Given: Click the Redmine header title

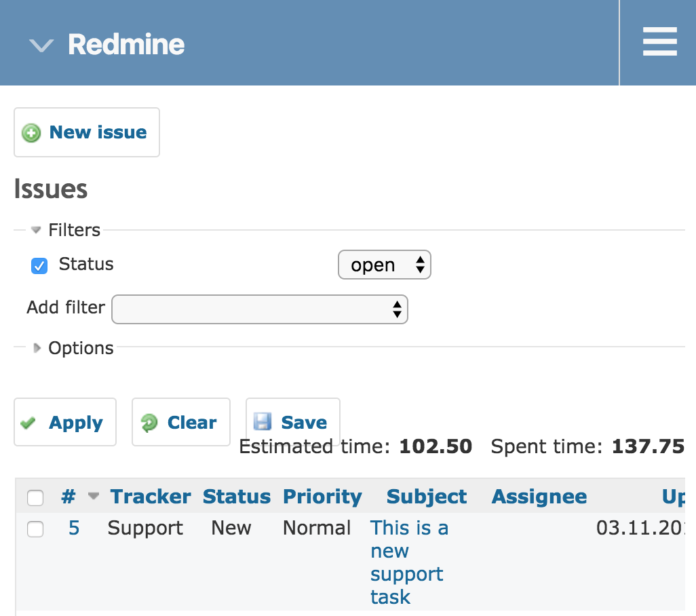Looking at the screenshot, I should click(126, 44).
